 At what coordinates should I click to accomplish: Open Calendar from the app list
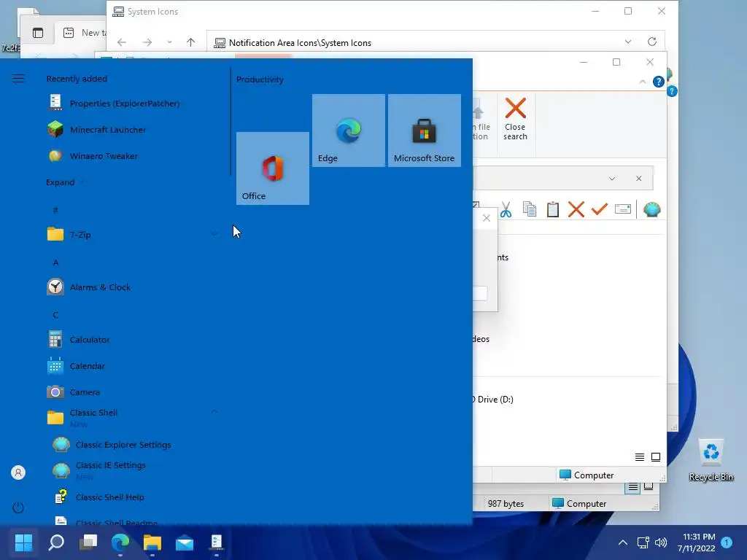(x=88, y=366)
